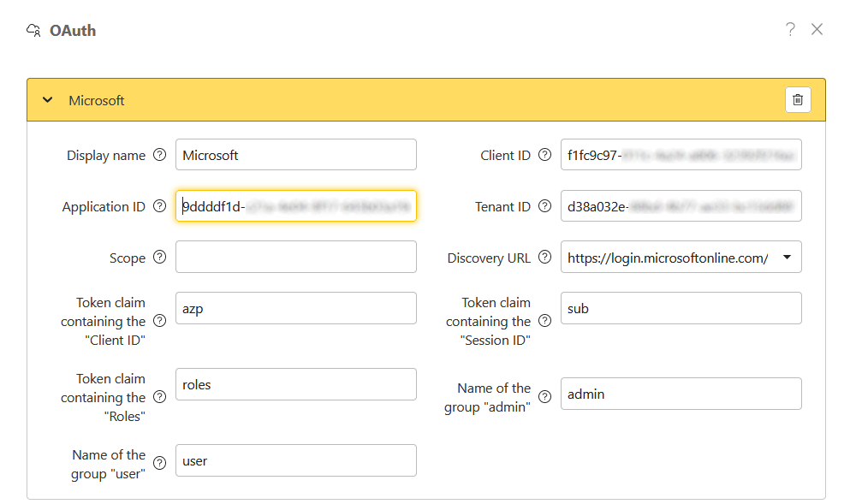Close the OAuth dialog
Screen dimensions: 850x504
click(817, 30)
